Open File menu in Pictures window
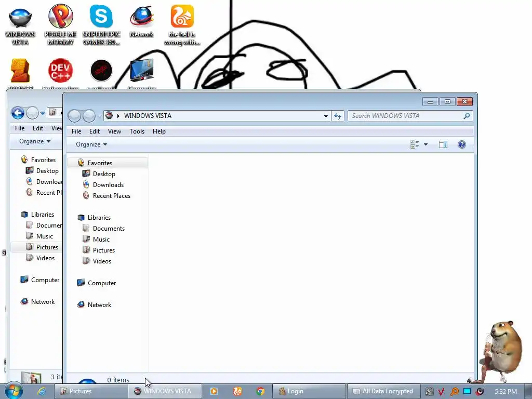Screen dimensions: 532x399 (x=20, y=128)
